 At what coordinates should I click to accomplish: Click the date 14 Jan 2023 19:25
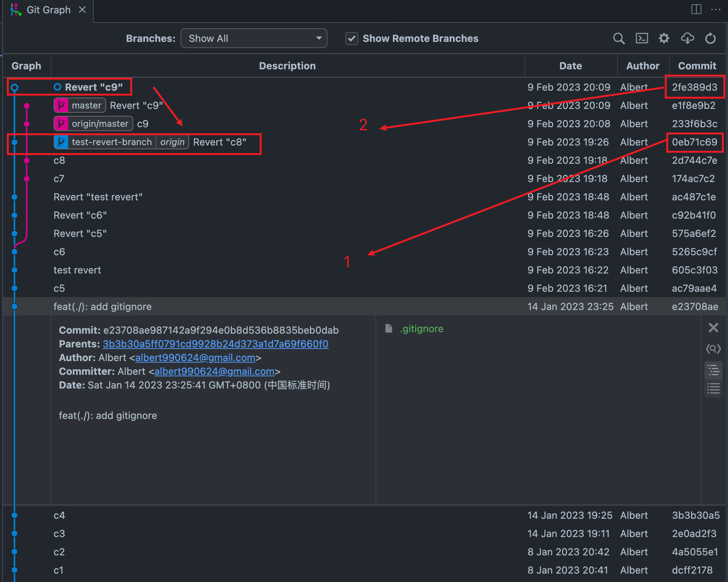(570, 515)
